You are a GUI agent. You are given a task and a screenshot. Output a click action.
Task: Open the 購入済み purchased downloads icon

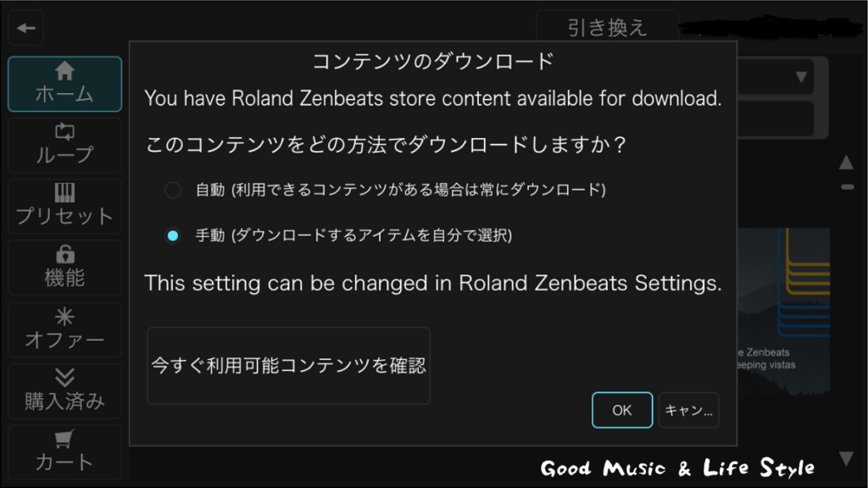coord(64,391)
